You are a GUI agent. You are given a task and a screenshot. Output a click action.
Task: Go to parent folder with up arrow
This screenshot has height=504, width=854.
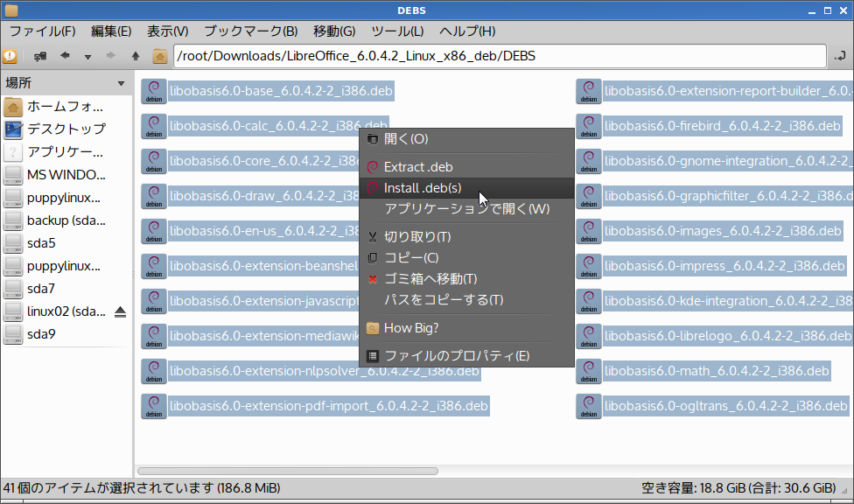[x=136, y=56]
